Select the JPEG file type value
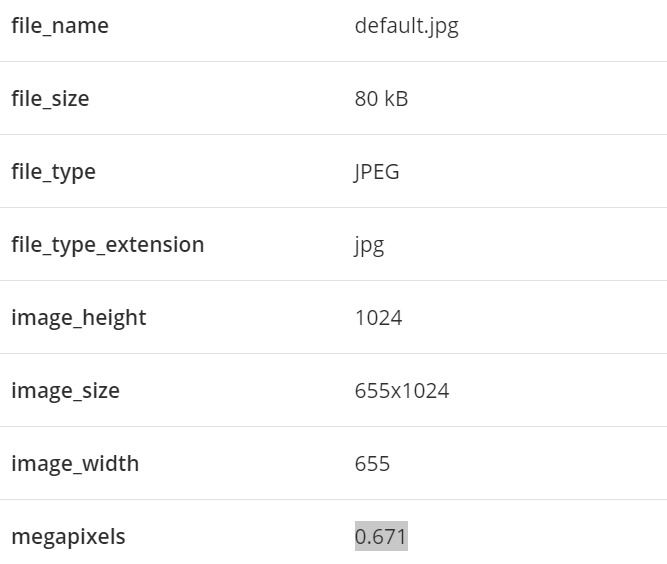Viewport: 667px width, 564px height. point(377,172)
